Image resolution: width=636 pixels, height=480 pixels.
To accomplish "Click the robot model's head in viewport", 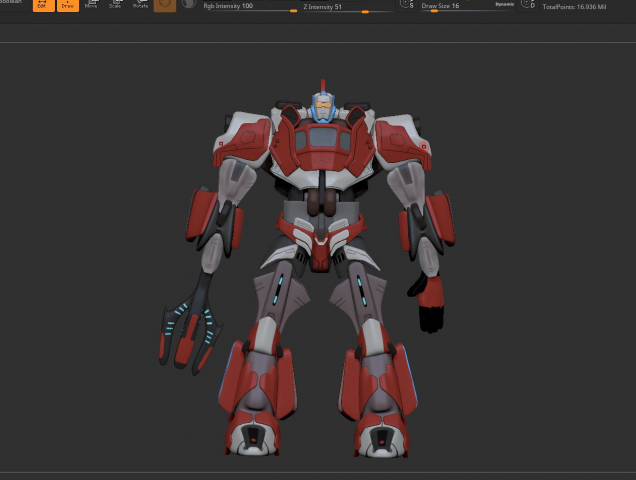I will [323, 106].
